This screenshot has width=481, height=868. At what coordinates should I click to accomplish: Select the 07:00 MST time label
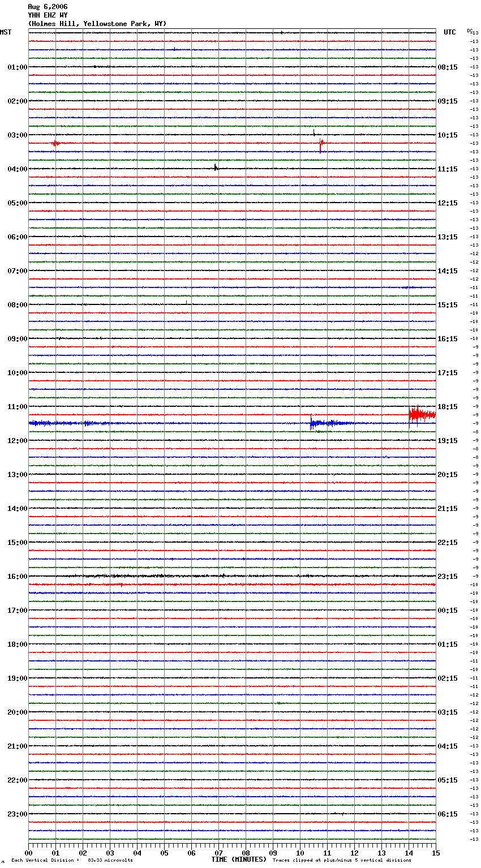click(x=18, y=271)
